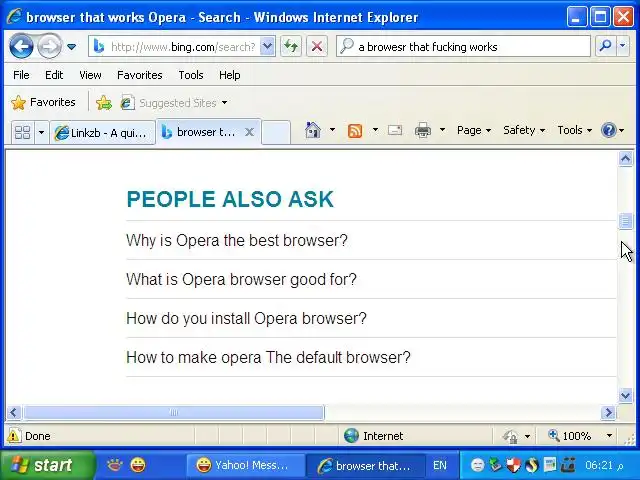This screenshot has width=640, height=480.
Task: Click the red shield tray icon
Action: 514,465
